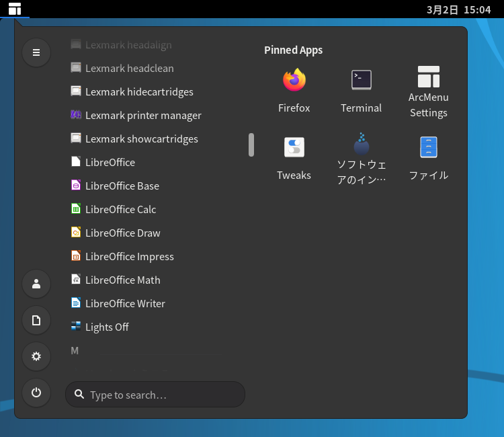Open the documents shortcut button in the sidebar

[36, 320]
